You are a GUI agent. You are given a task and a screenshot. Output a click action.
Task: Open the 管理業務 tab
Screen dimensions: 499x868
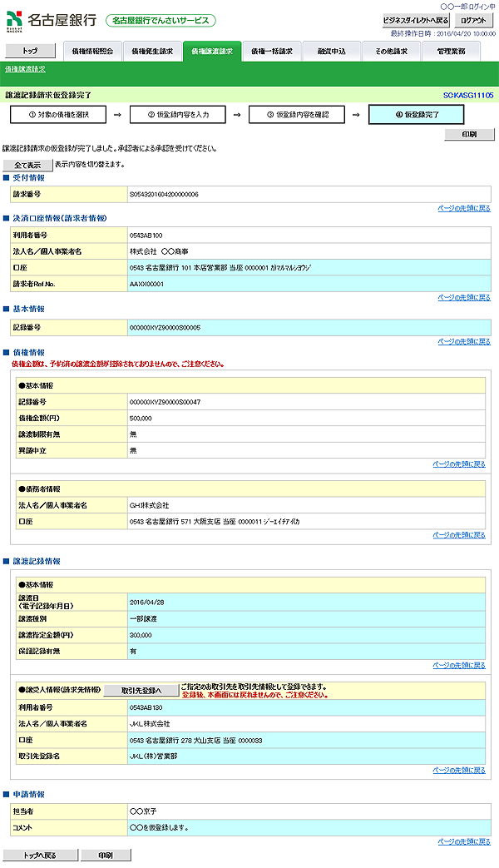pyautogui.click(x=451, y=52)
